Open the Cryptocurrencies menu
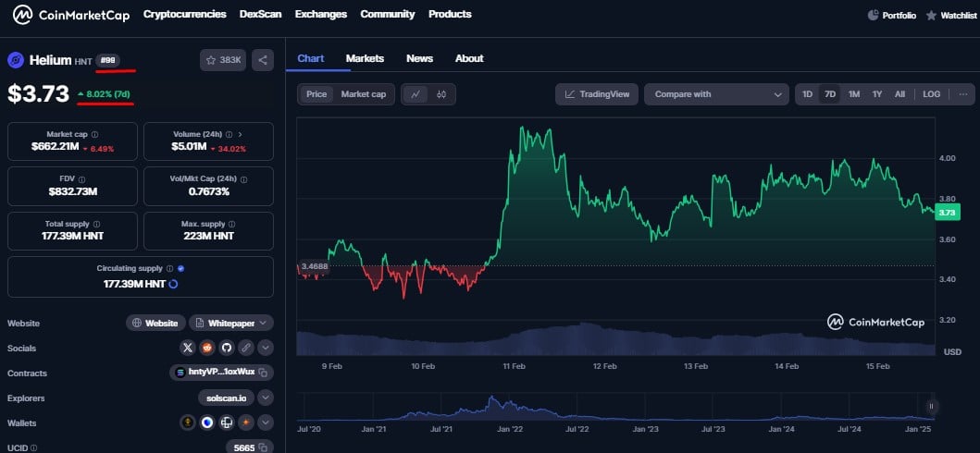Image resolution: width=980 pixels, height=453 pixels. coord(185,14)
